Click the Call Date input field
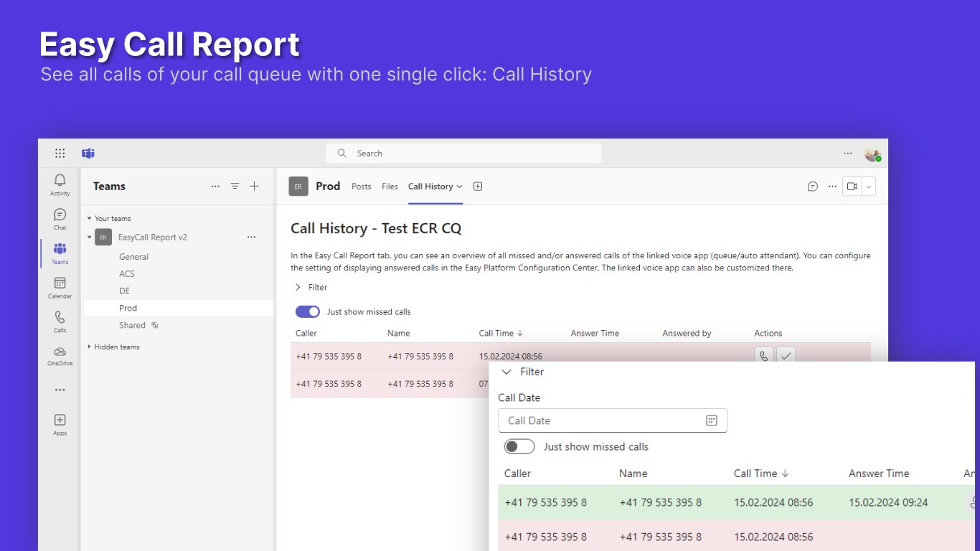 613,420
